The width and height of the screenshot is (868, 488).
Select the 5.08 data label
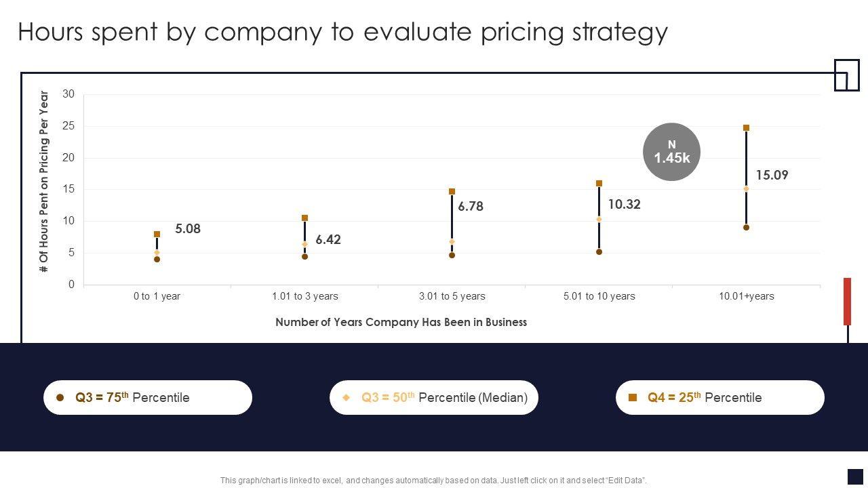pyautogui.click(x=188, y=229)
